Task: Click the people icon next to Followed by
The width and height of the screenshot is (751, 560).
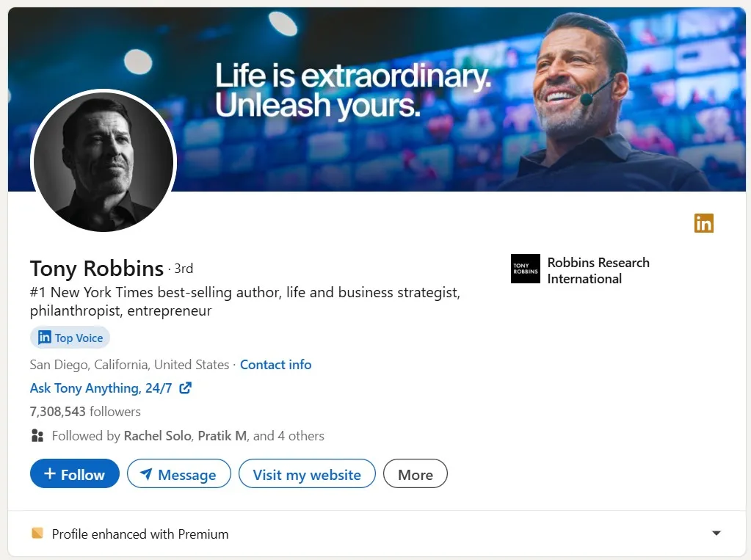Action: (x=37, y=435)
